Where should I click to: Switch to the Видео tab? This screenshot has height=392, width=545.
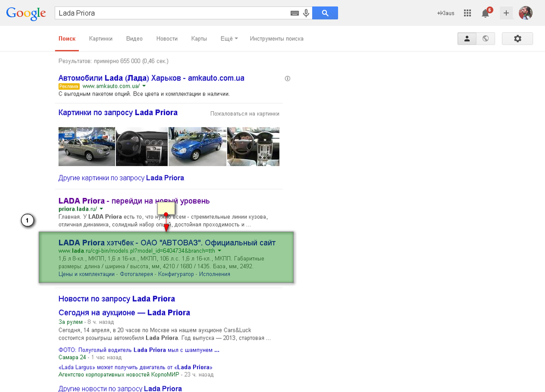(134, 39)
